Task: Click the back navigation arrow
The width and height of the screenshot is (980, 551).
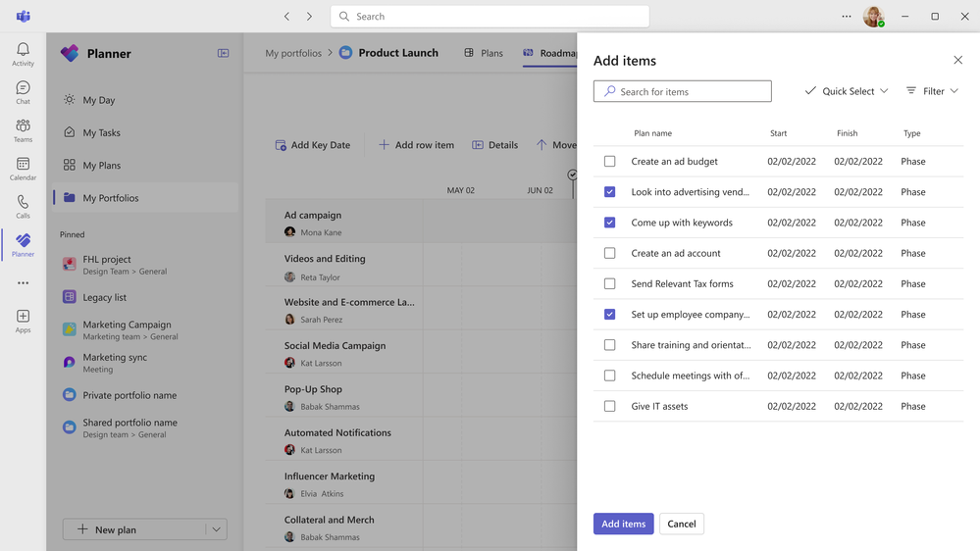Action: tap(286, 17)
